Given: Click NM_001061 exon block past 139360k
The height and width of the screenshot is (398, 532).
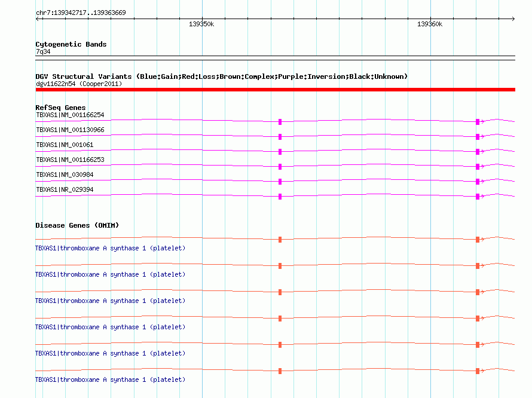Looking at the screenshot, I should [478, 152].
